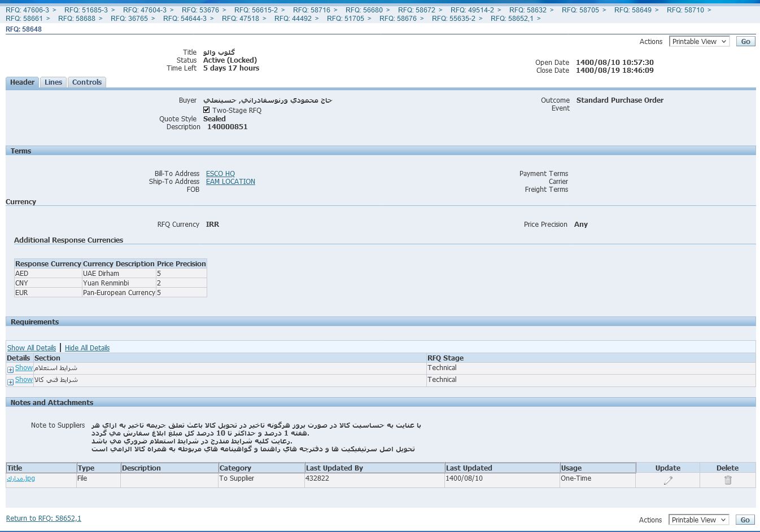Open breadcrumb RFQ: 47606-3

pos(27,10)
